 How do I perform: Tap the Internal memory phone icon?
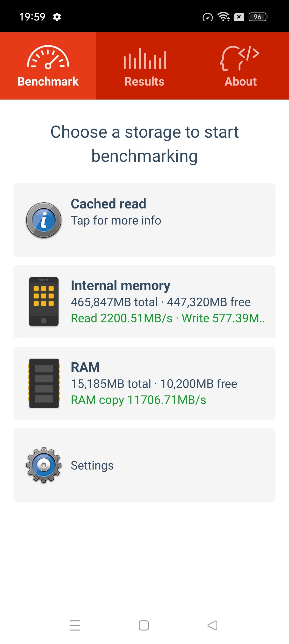click(x=44, y=302)
